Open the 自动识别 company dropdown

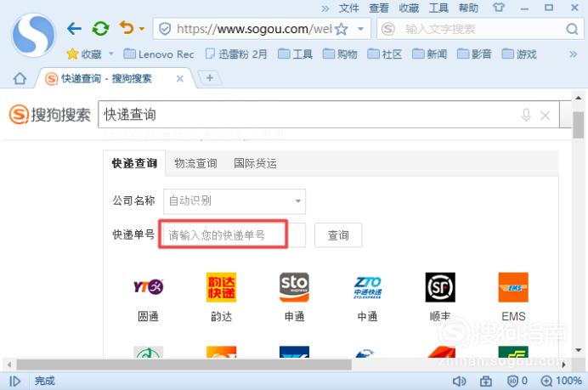235,201
